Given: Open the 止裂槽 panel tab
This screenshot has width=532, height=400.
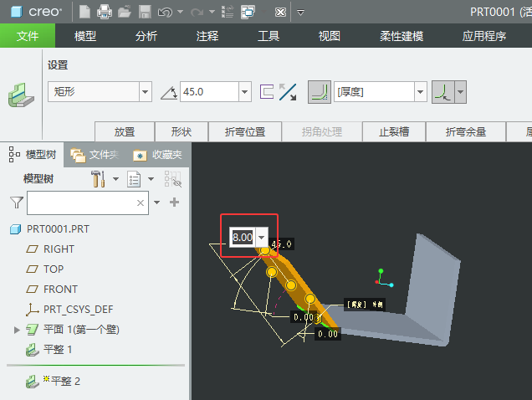Looking at the screenshot, I should tap(394, 131).
